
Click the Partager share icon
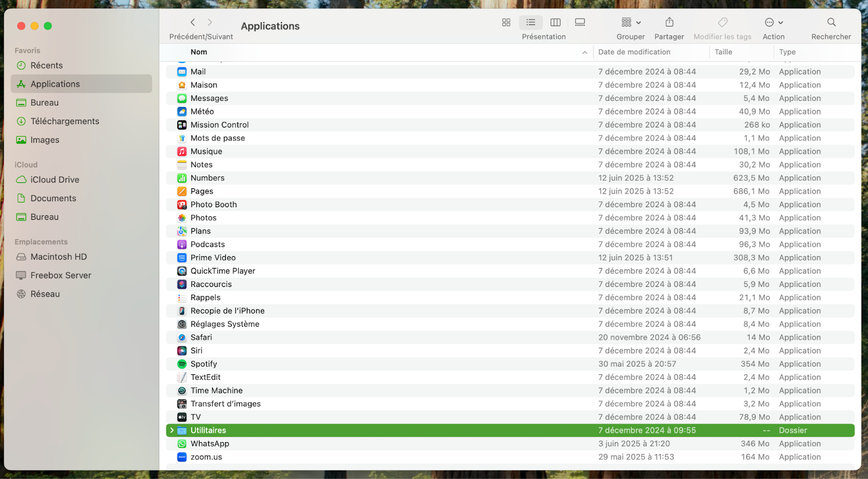click(x=669, y=22)
